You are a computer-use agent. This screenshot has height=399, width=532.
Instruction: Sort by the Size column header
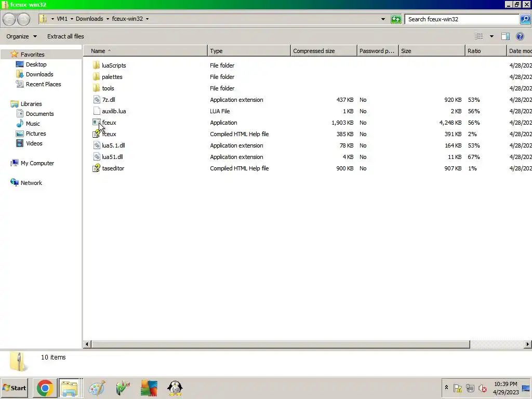pyautogui.click(x=432, y=51)
